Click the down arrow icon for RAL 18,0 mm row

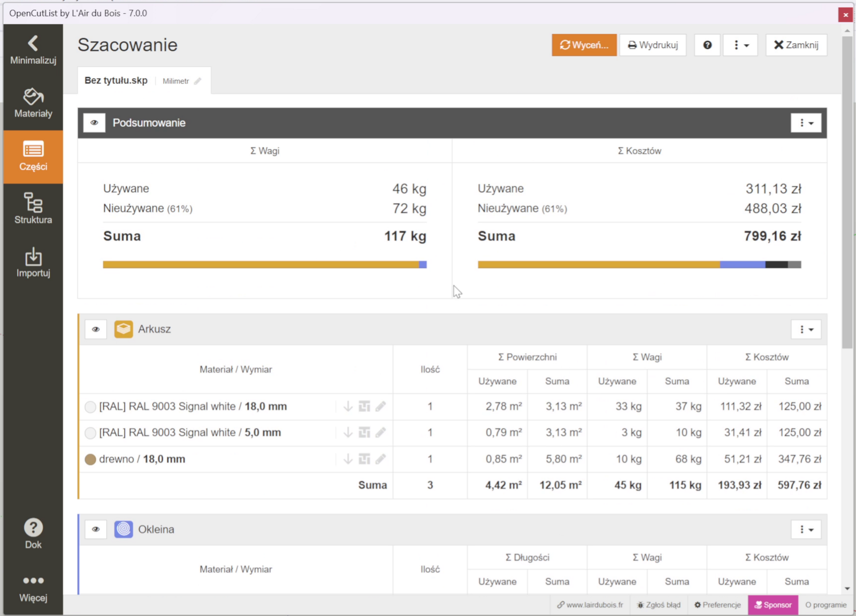click(348, 406)
